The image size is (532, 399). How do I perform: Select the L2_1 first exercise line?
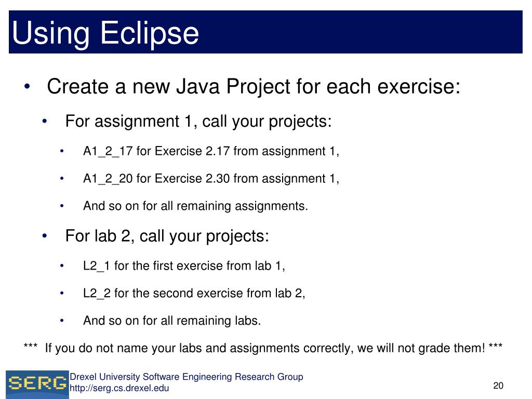click(x=184, y=265)
